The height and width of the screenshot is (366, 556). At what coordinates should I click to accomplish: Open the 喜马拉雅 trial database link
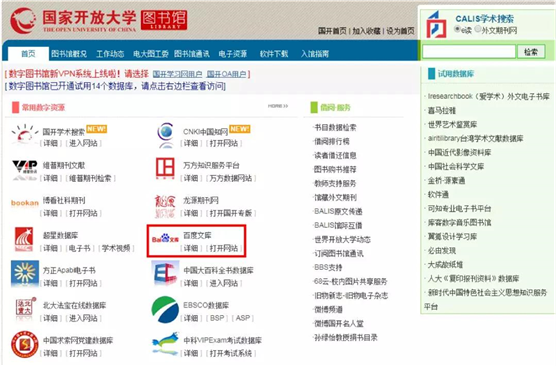click(442, 110)
